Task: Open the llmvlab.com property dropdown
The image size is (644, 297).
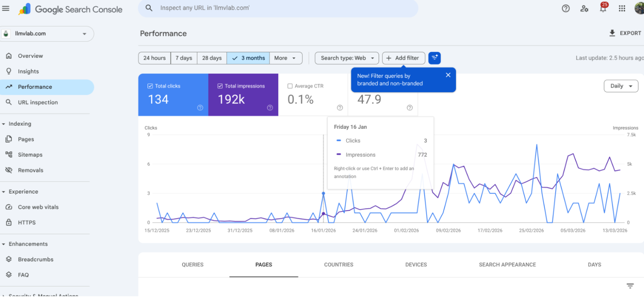Action: point(47,34)
